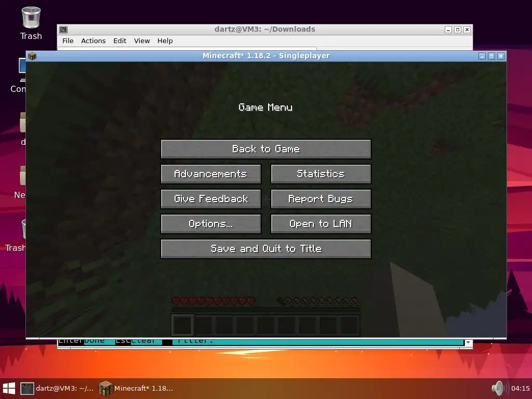Open View menu in terminal window

(142, 41)
